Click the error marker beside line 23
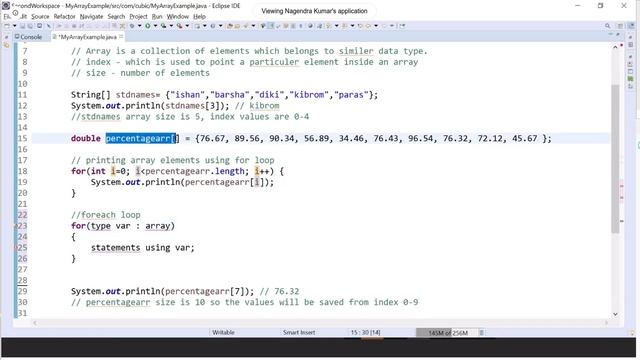The image size is (640, 360). 16,226
